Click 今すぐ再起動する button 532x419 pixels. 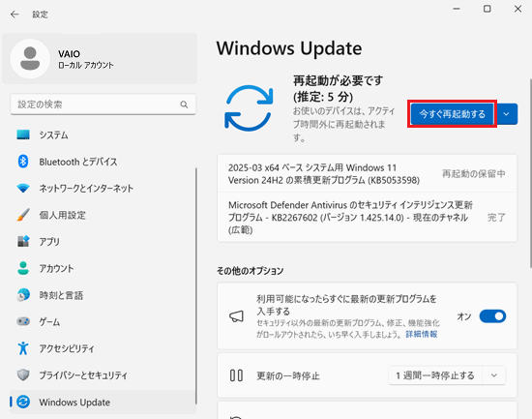pos(453,114)
